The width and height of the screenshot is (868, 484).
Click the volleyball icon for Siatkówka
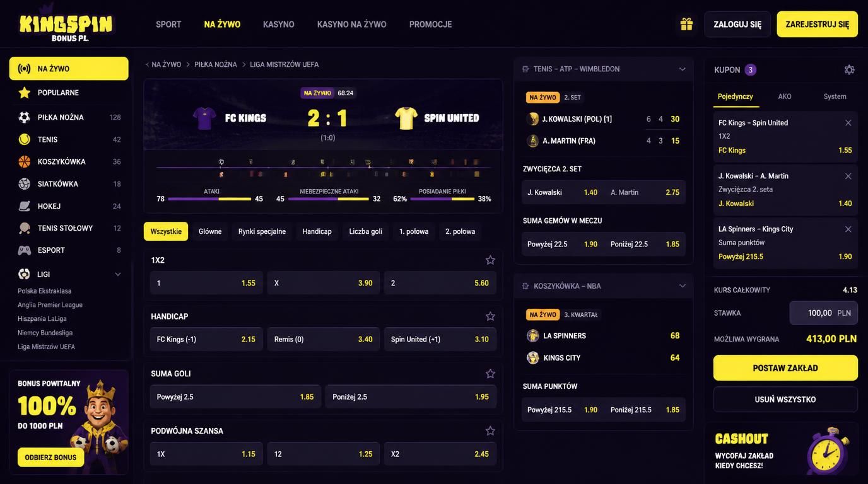tap(25, 184)
